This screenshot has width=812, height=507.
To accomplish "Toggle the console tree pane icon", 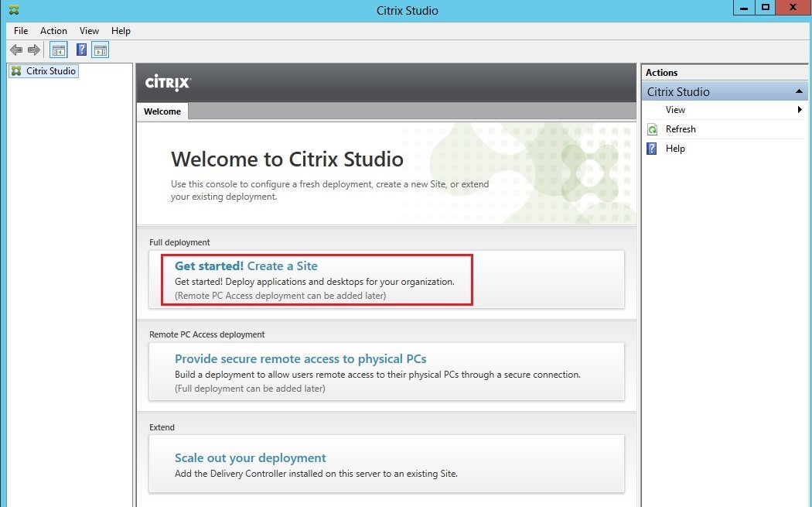I will tap(59, 50).
